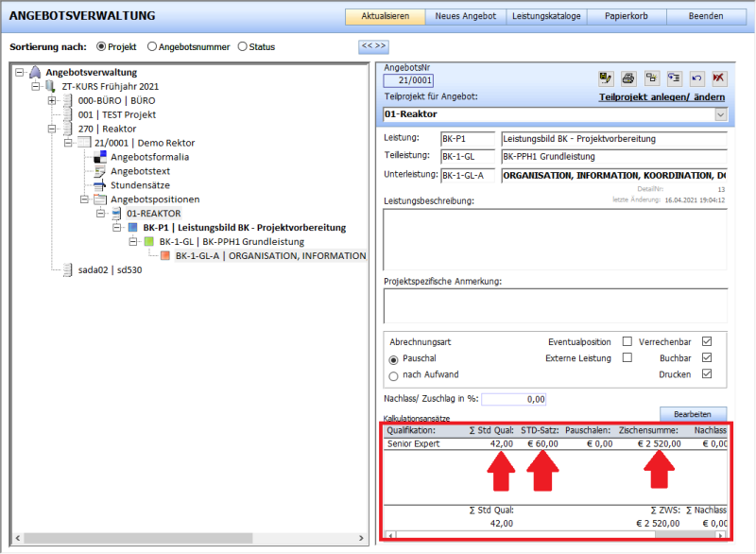The width and height of the screenshot is (756, 554).
Task: Collapse the BK-1-GL Grundleistung node
Action: [133, 242]
